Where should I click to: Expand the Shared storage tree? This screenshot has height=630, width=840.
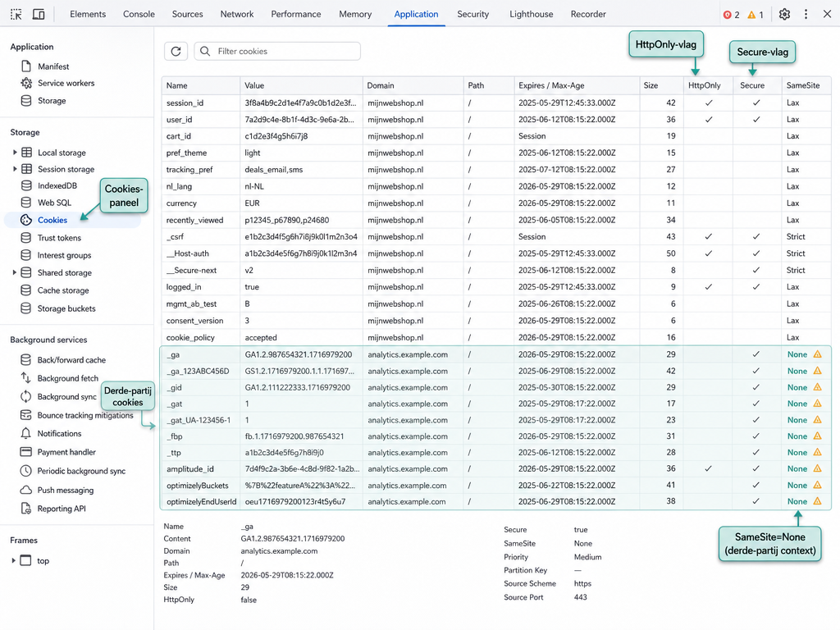15,272
